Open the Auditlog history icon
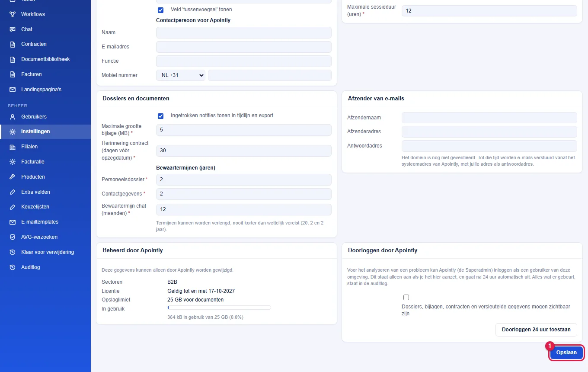The height and width of the screenshot is (372, 588). 13,267
